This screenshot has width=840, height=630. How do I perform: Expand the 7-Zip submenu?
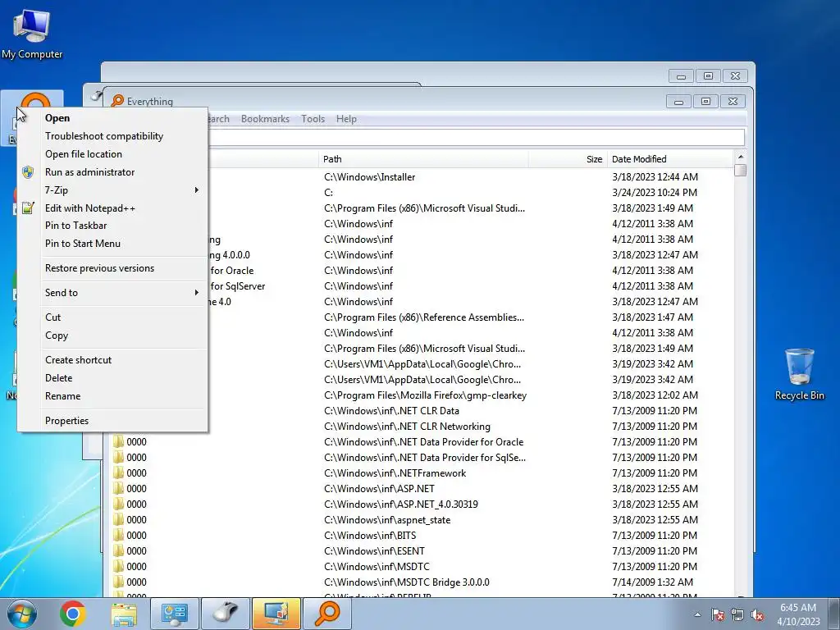click(x=112, y=189)
